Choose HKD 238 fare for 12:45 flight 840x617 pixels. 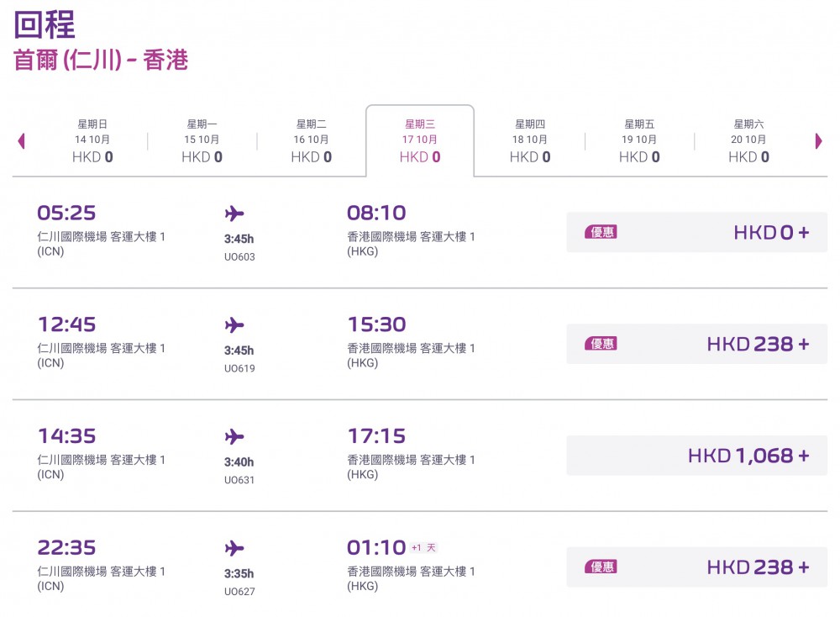[697, 344]
